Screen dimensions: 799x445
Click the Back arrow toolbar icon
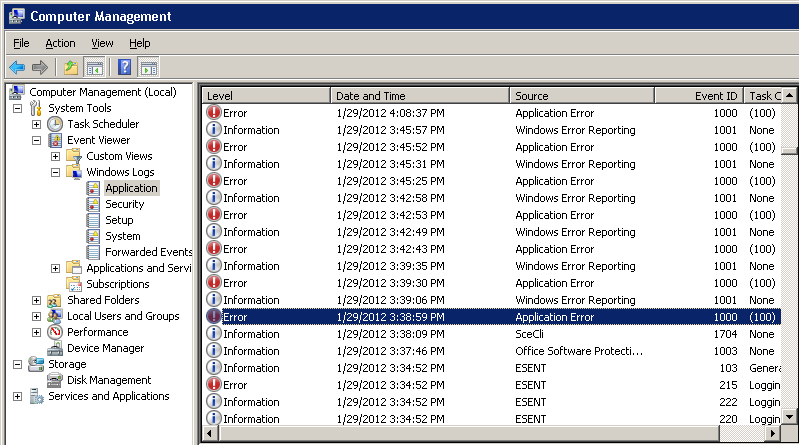coord(17,68)
